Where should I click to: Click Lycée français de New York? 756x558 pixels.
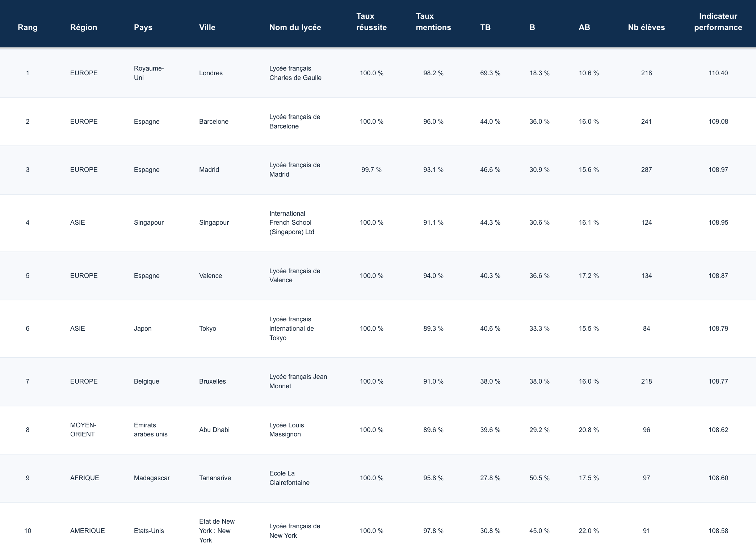click(295, 531)
